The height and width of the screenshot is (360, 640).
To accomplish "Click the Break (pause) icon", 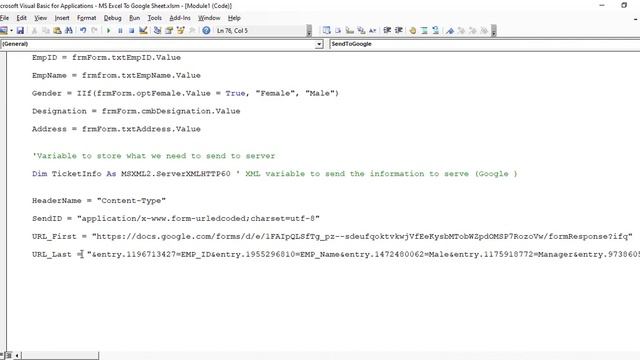I will (x=120, y=31).
